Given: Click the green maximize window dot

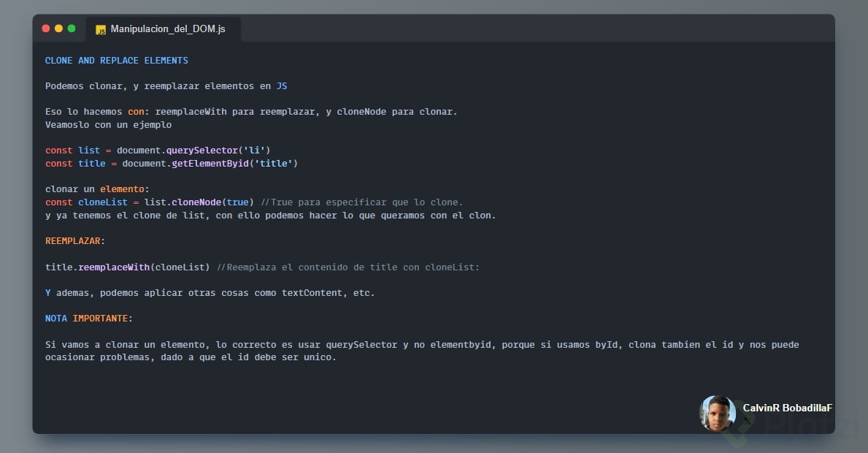Looking at the screenshot, I should 72,28.
